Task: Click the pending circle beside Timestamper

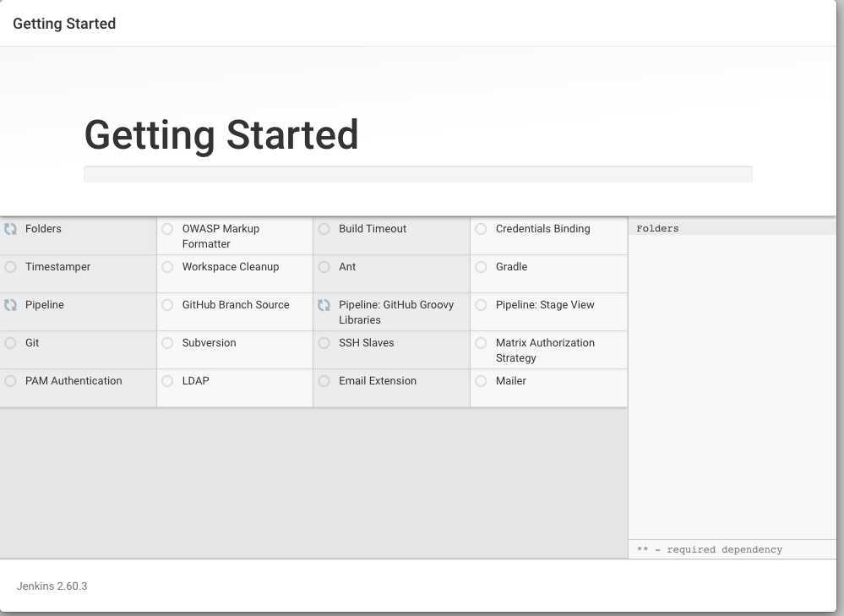Action: pos(10,267)
